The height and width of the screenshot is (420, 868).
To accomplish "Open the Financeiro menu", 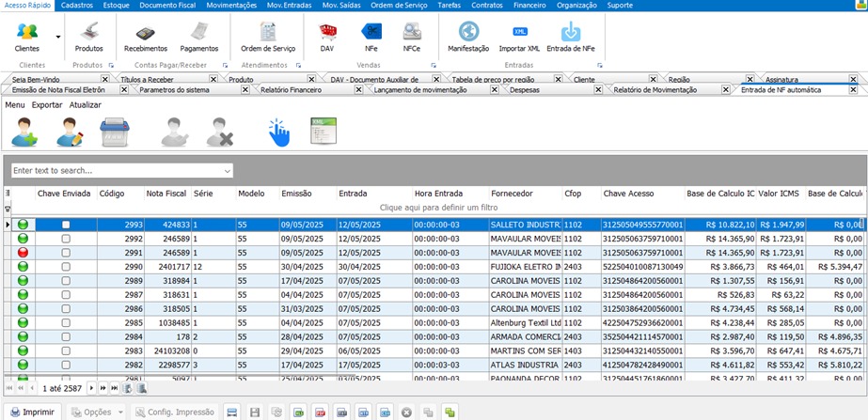I will [529, 6].
